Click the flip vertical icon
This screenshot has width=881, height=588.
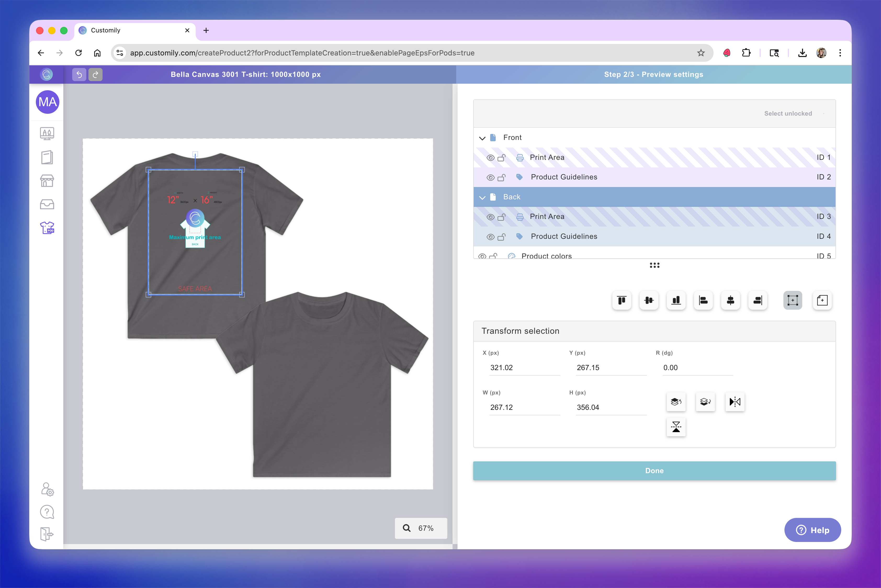(x=676, y=427)
